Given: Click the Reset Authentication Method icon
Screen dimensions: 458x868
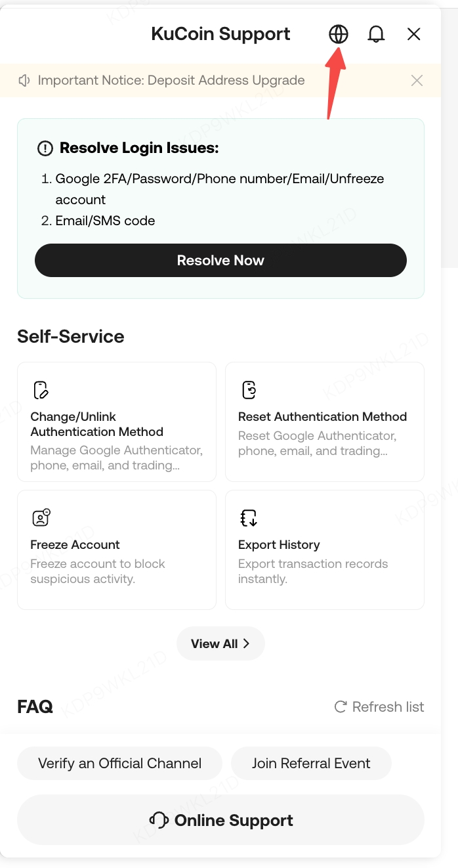Looking at the screenshot, I should pyautogui.click(x=249, y=390).
